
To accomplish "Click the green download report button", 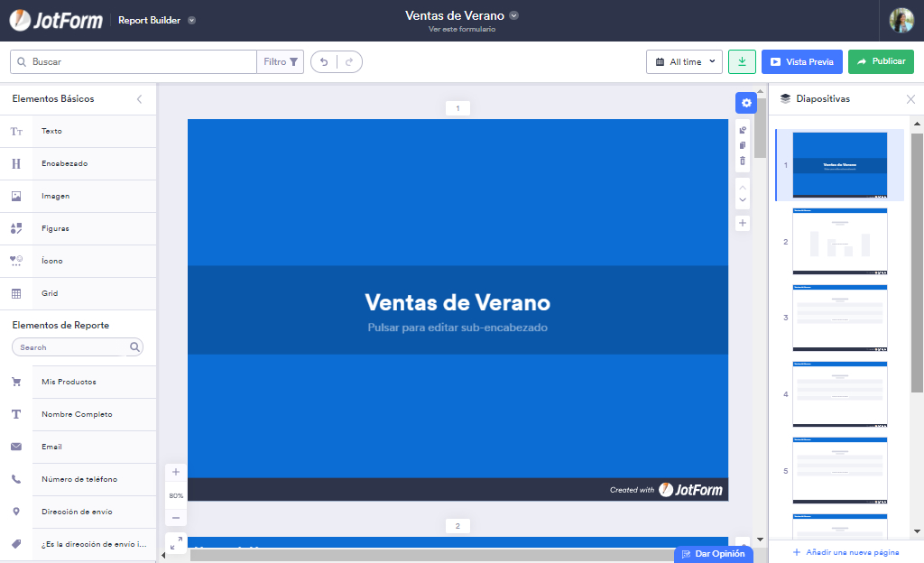I will 742,62.
